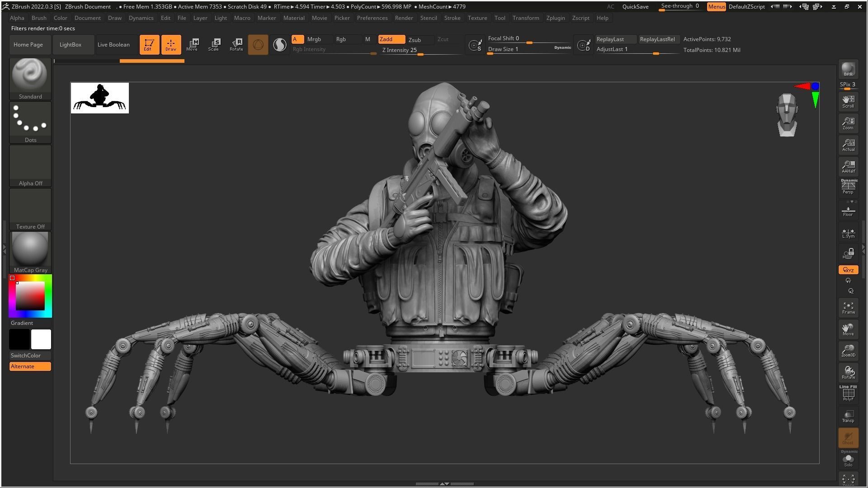868x488 pixels.
Task: Enable the Zsub mode
Action: (x=420, y=39)
